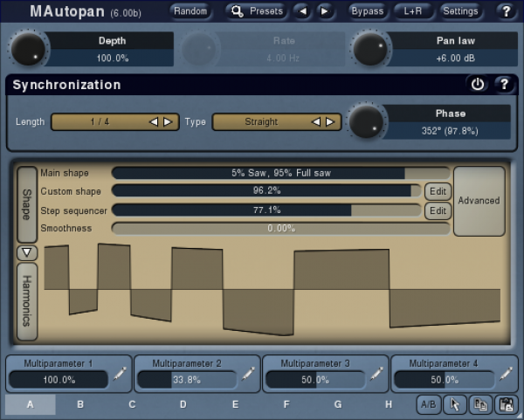The width and height of the screenshot is (524, 420).
Task: Click the Step sequencer slider 77.1%
Action: coord(266,210)
